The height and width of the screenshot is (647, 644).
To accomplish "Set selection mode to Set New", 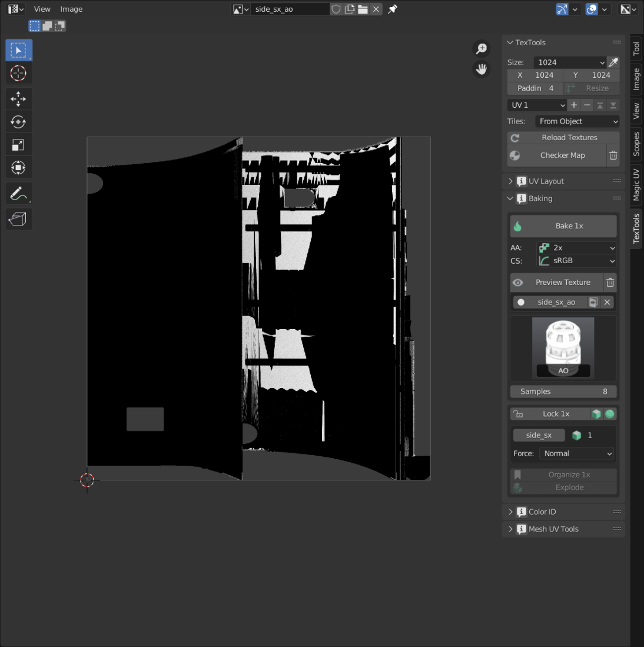I will 35,26.
